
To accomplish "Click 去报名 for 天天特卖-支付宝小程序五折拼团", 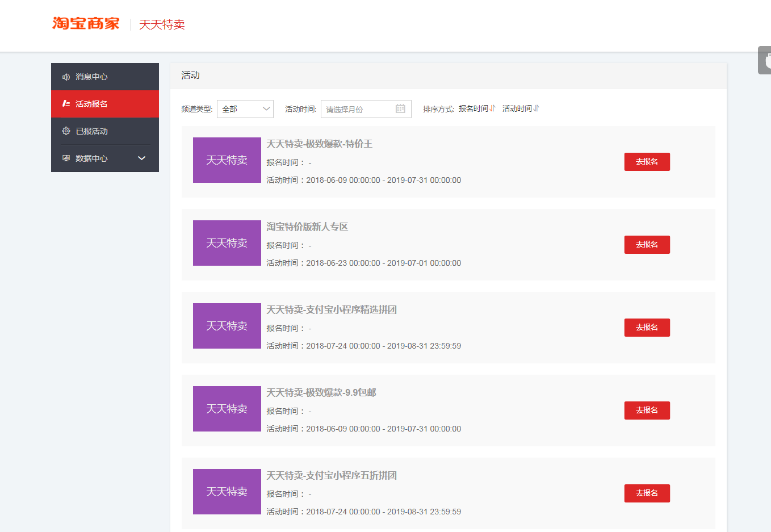I will [647, 493].
